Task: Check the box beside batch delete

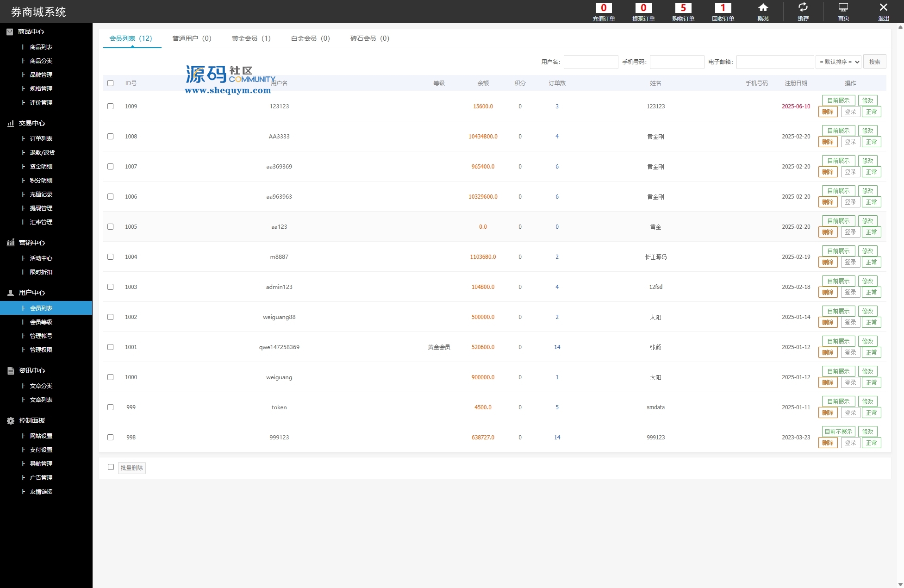Action: coord(111,467)
